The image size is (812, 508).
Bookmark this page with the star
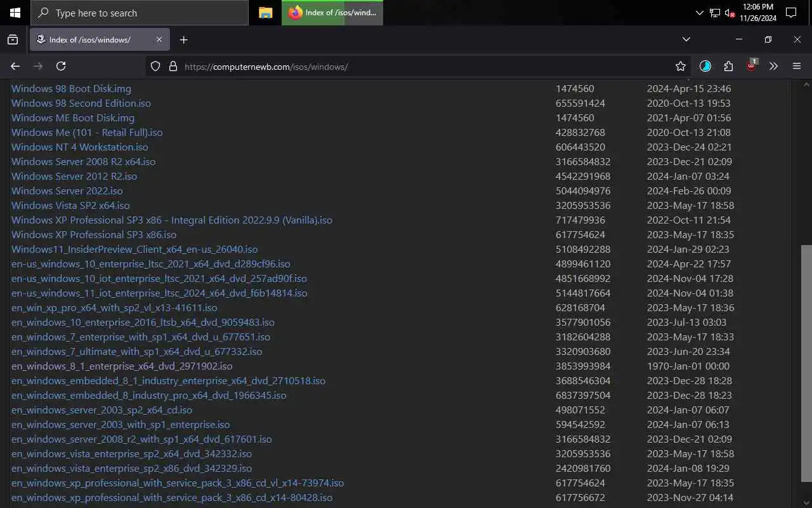pyautogui.click(x=681, y=66)
